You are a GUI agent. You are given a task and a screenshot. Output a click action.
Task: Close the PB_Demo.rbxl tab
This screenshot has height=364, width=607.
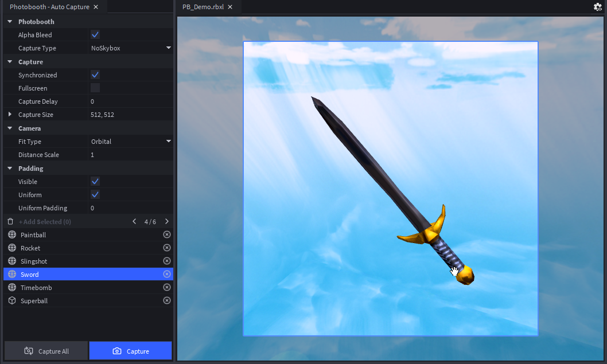click(230, 7)
